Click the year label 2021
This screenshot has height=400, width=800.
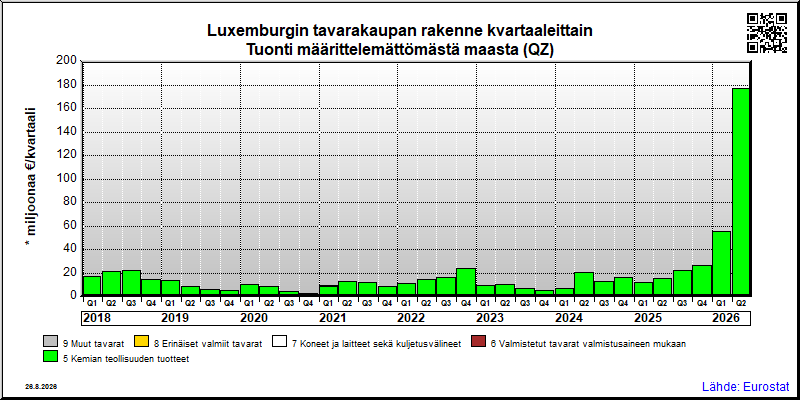coord(333,318)
